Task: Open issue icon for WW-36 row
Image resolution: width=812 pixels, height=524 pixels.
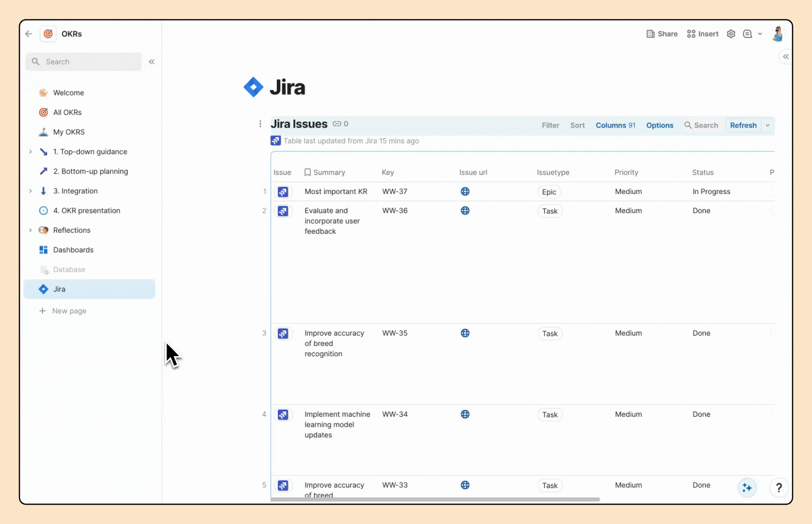Action: point(283,211)
